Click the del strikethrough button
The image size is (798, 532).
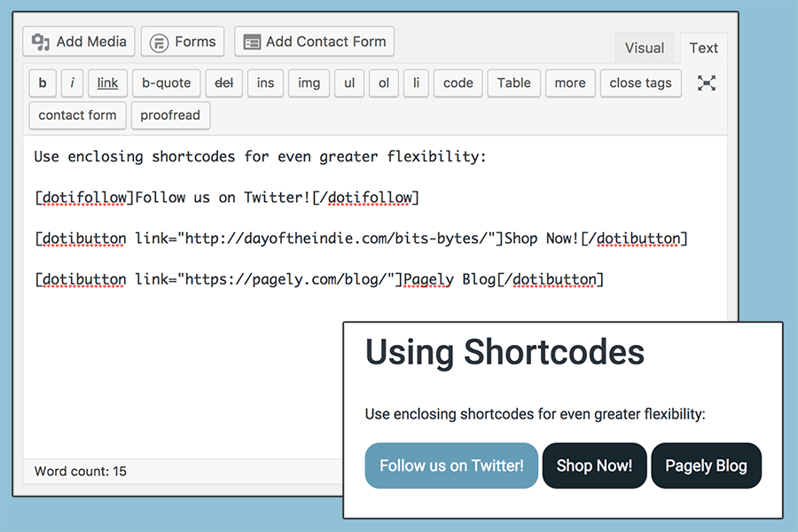click(223, 82)
